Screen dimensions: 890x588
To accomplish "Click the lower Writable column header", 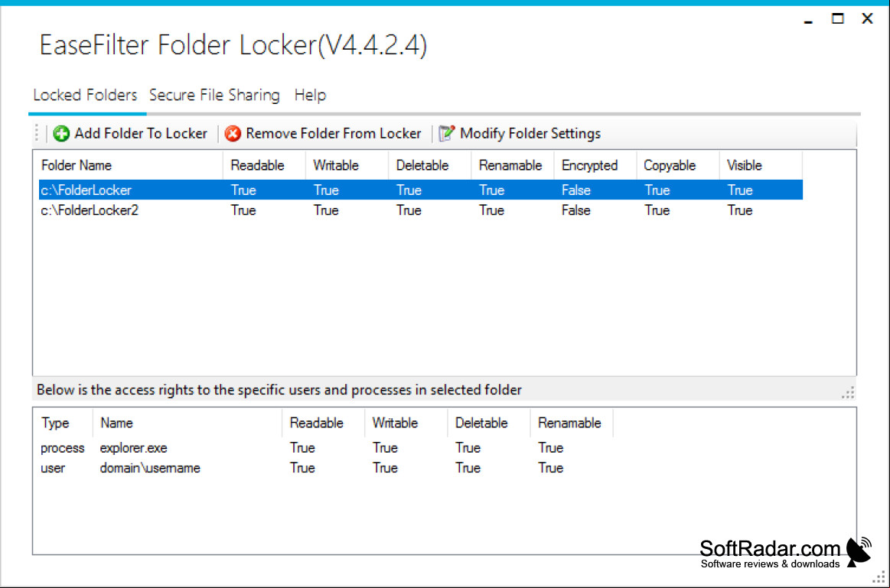I will pyautogui.click(x=406, y=422).
